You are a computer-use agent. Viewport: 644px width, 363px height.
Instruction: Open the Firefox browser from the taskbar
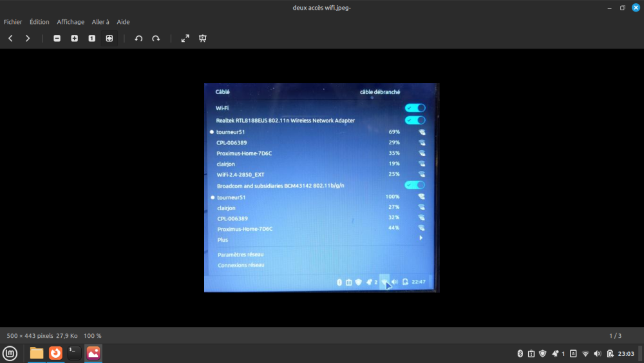55,353
